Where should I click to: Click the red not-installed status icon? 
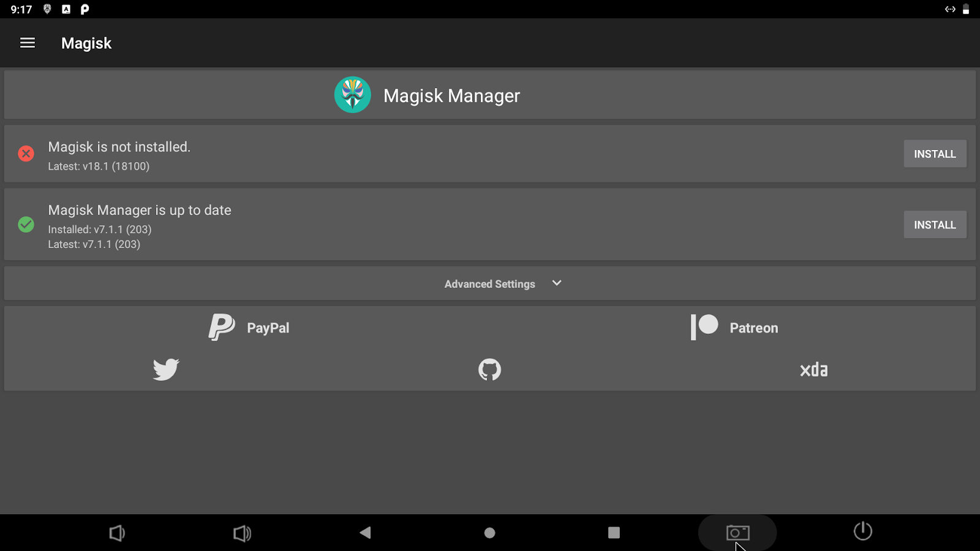26,154
